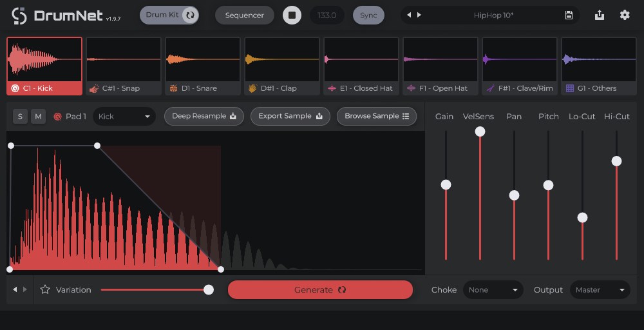The width and height of the screenshot is (644, 330).
Task: Click the star favorite icon beside Variation
Action: pyautogui.click(x=45, y=290)
